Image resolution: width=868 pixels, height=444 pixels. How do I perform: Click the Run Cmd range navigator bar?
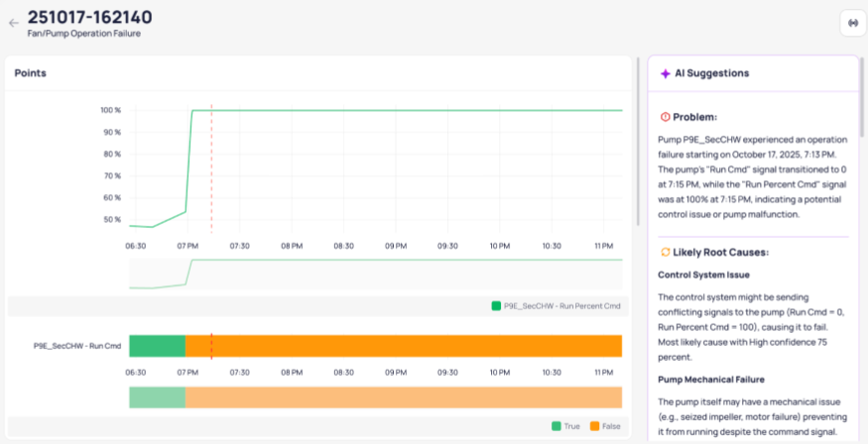[x=375, y=397]
